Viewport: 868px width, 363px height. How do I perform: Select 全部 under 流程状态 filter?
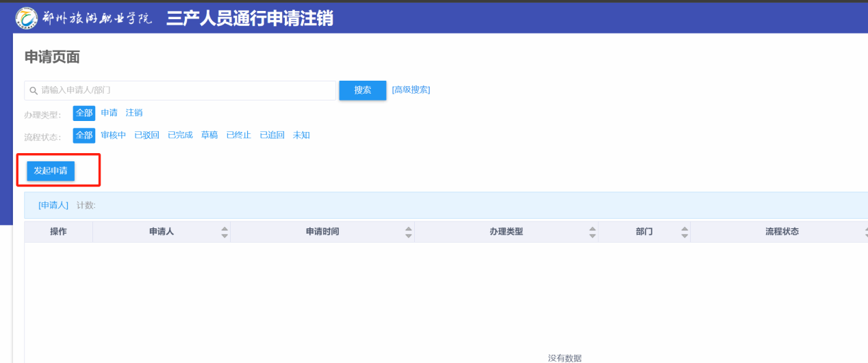(84, 135)
